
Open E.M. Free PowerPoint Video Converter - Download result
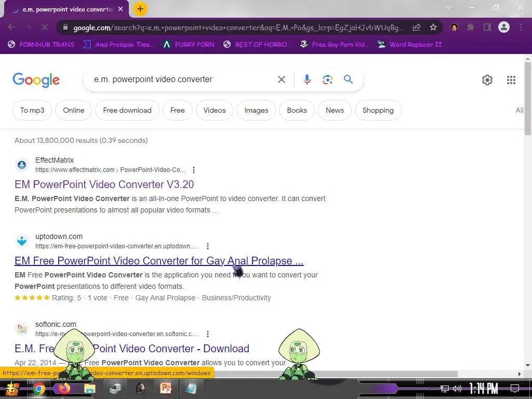coord(132,349)
